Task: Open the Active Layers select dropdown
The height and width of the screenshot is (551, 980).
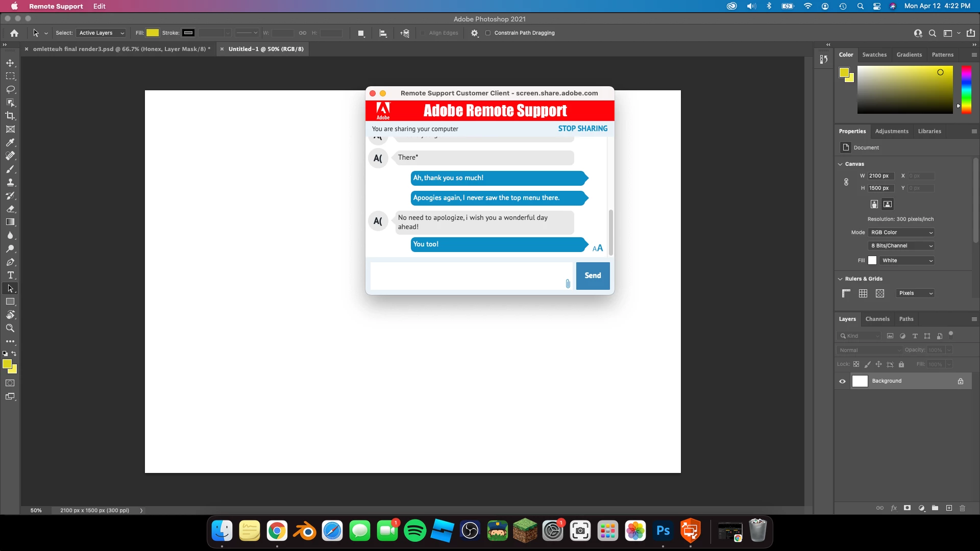Action: (102, 33)
